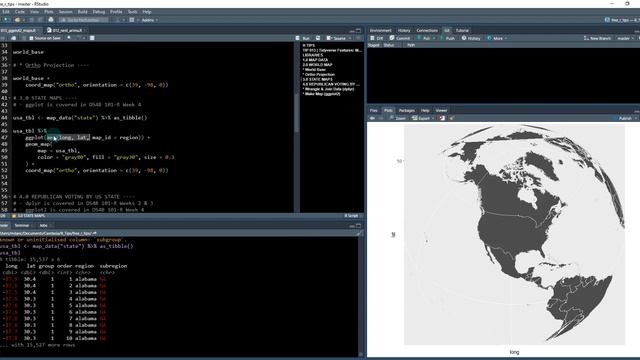Screen dimensions: 640x360
Task: Remove current plot red icon
Action: coord(442,118)
